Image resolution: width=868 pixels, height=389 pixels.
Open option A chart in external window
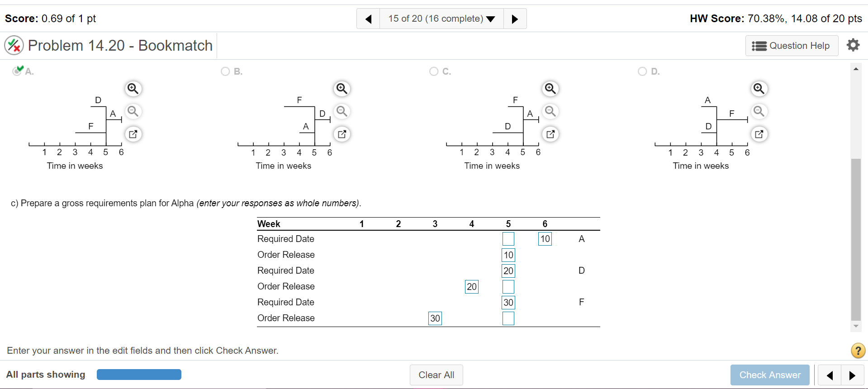click(x=133, y=134)
